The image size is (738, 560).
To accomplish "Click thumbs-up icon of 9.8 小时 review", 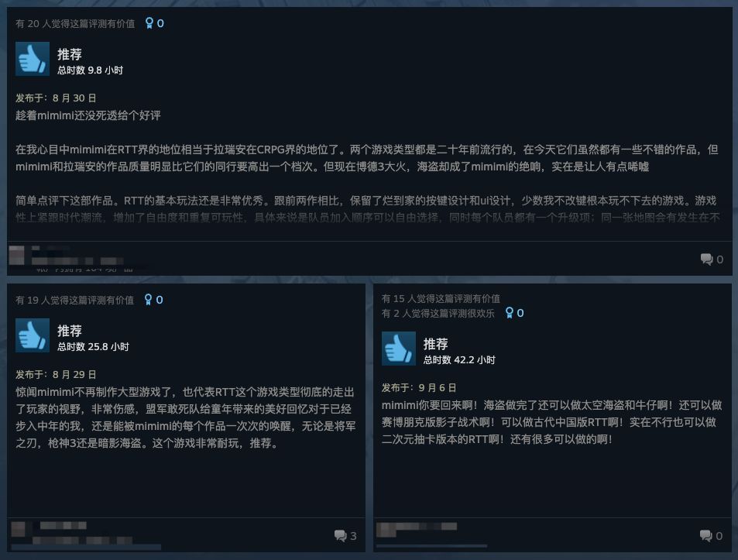I will pos(33,59).
